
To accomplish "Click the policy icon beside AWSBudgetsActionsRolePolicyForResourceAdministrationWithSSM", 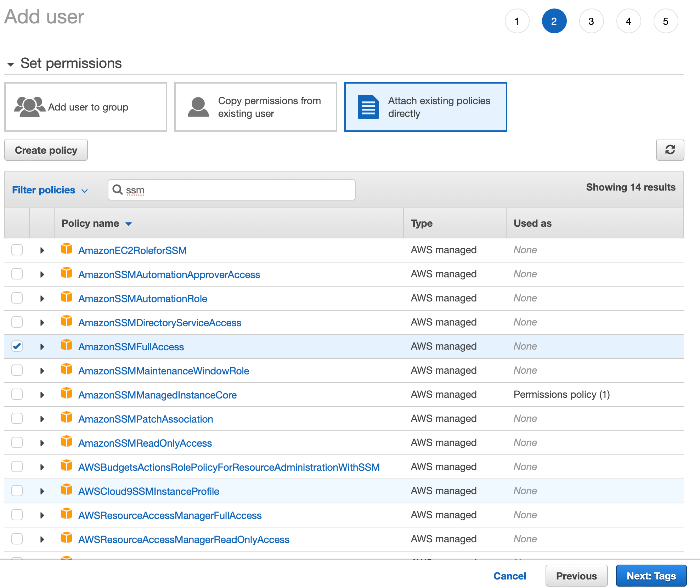I will (x=67, y=465).
